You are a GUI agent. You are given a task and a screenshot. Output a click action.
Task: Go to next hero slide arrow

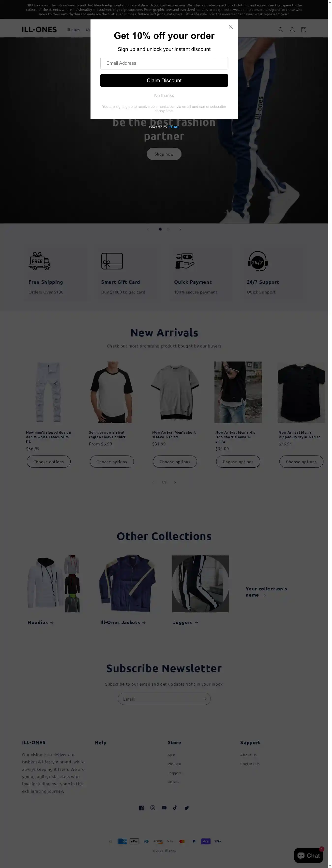click(x=180, y=229)
